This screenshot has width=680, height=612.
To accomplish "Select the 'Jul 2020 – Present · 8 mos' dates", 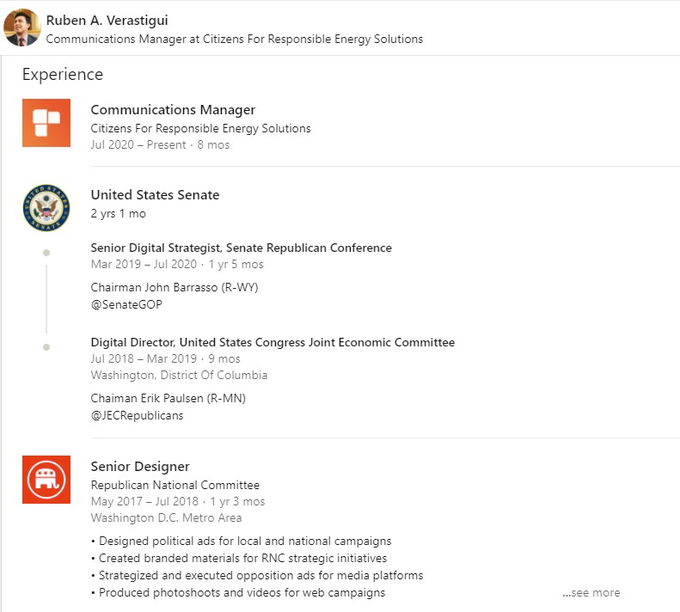I will pyautogui.click(x=160, y=145).
